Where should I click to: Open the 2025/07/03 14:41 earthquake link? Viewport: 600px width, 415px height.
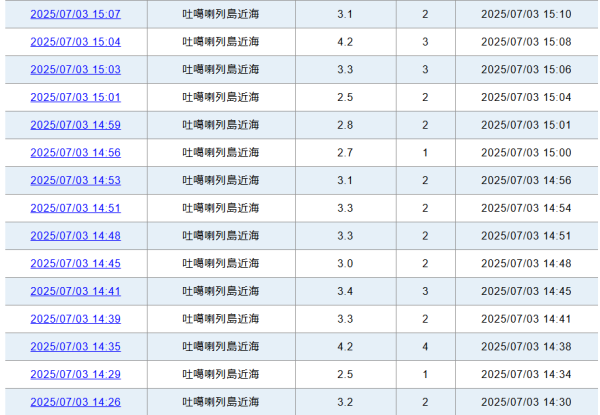[75, 291]
